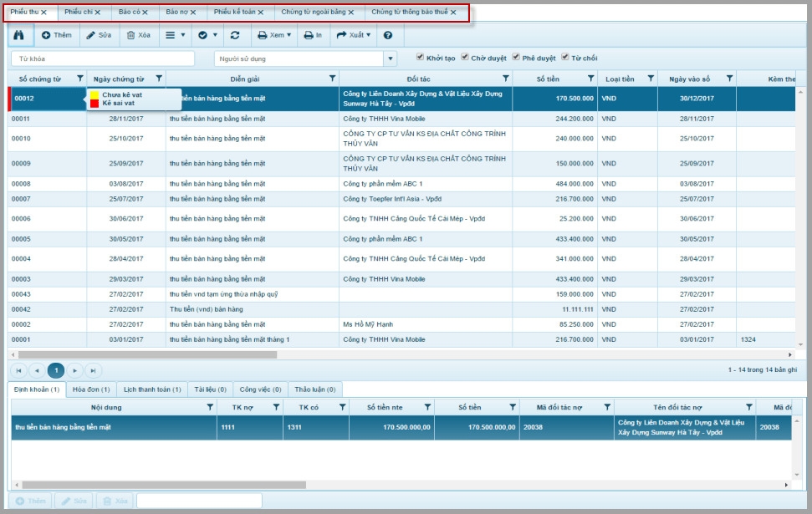Open help via question mark icon
812x514 pixels.
pos(387,35)
